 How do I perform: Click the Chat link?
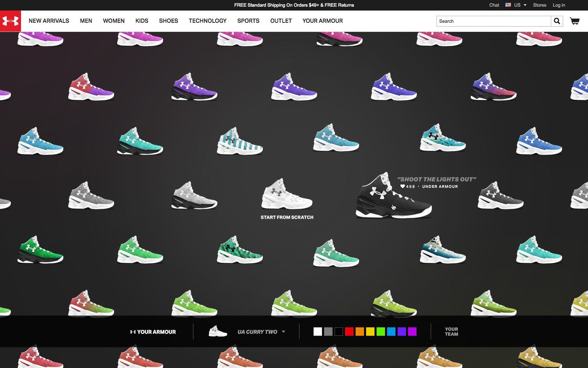coord(494,5)
